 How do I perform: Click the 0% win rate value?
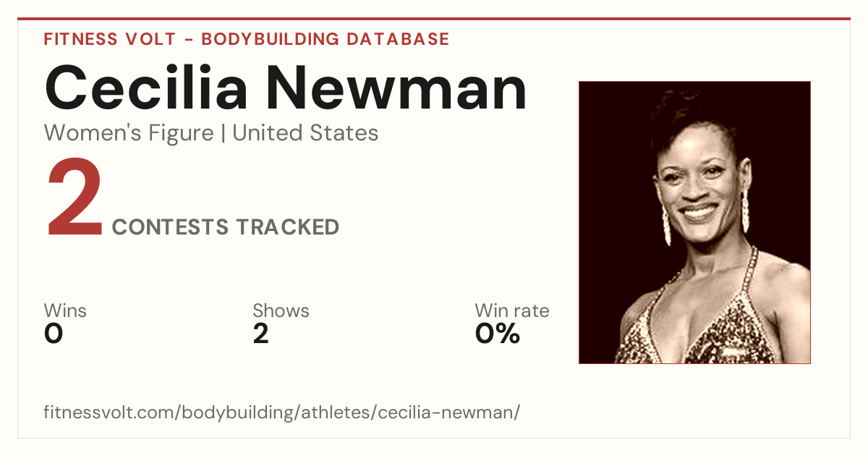tap(498, 334)
